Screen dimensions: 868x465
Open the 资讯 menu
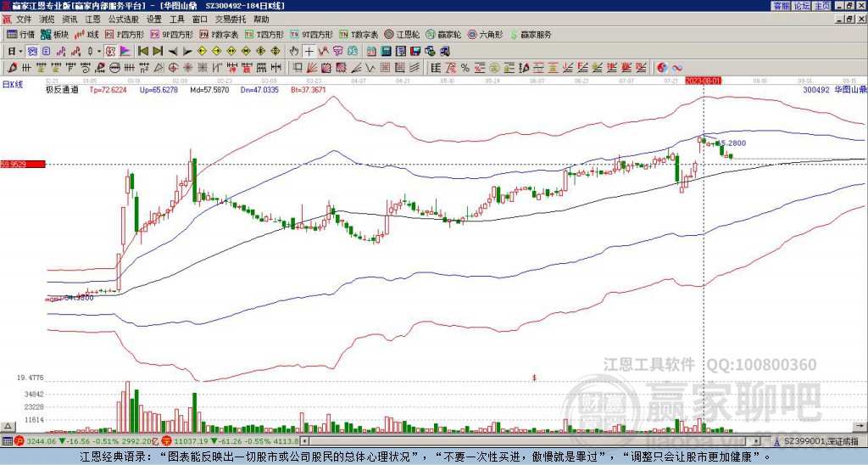point(70,20)
